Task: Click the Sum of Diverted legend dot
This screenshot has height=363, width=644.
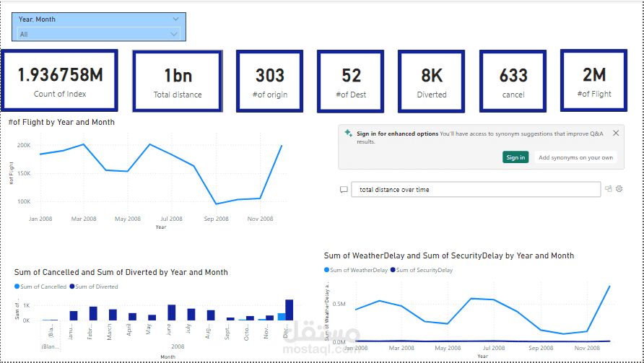Action: 72,287
